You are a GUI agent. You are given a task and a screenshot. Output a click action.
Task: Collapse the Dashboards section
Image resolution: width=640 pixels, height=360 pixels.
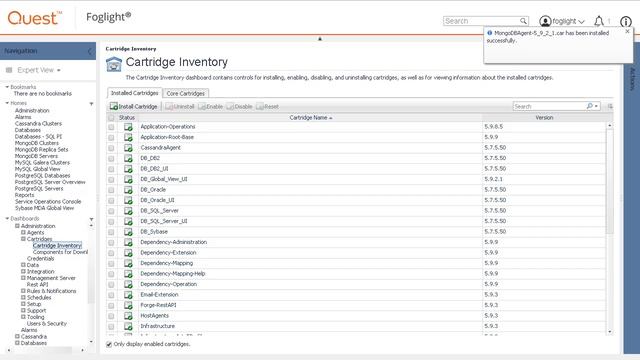pyautogui.click(x=7, y=219)
